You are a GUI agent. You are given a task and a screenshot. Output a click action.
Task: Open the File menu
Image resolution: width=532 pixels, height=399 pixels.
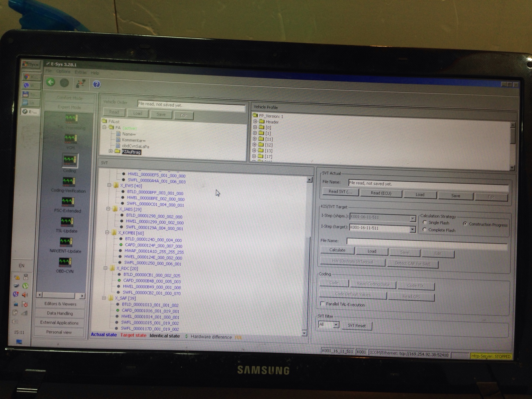tap(49, 71)
